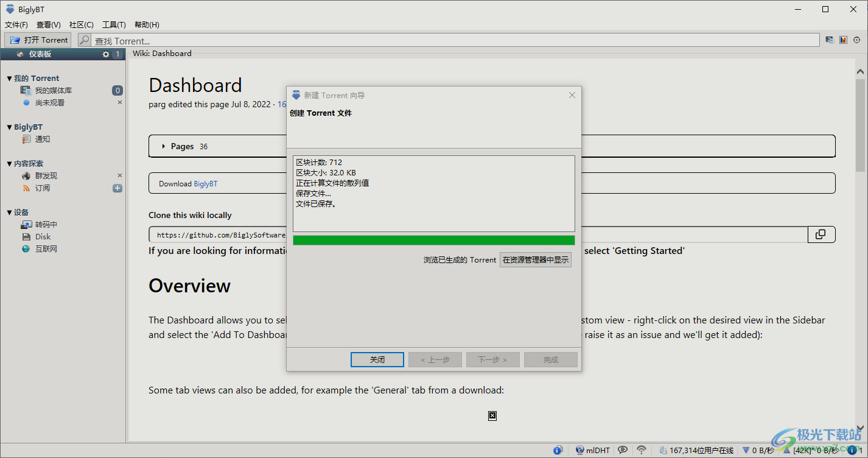Focus the 查找 Torrent search field
Image resolution: width=868 pixels, height=458 pixels.
[x=455, y=40]
